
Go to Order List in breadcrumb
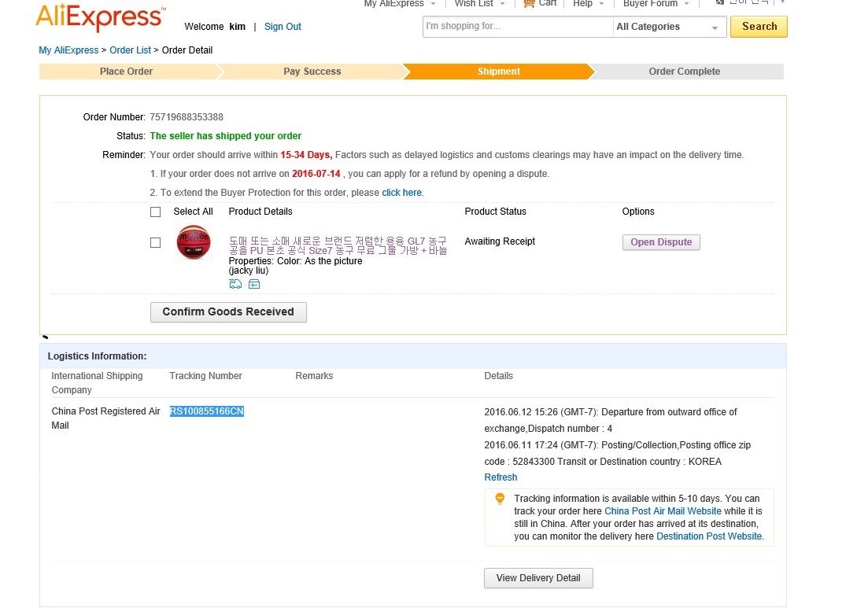coord(130,50)
